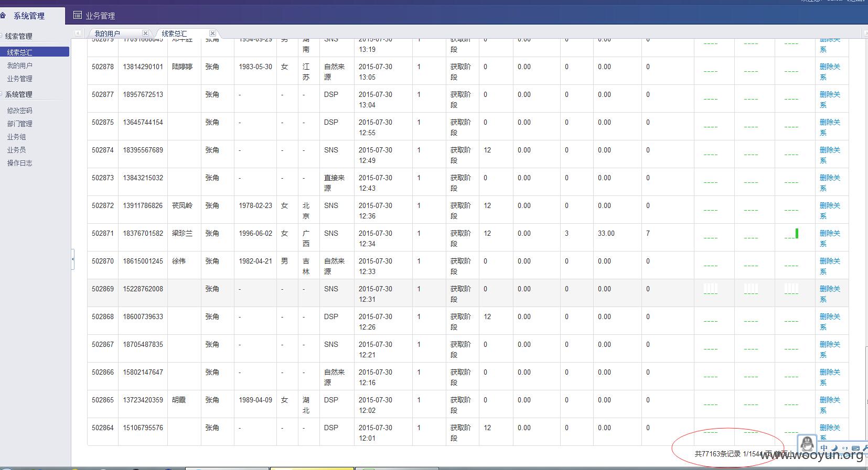Click phone number 18705487835
The height and width of the screenshot is (470, 868).
click(143, 344)
